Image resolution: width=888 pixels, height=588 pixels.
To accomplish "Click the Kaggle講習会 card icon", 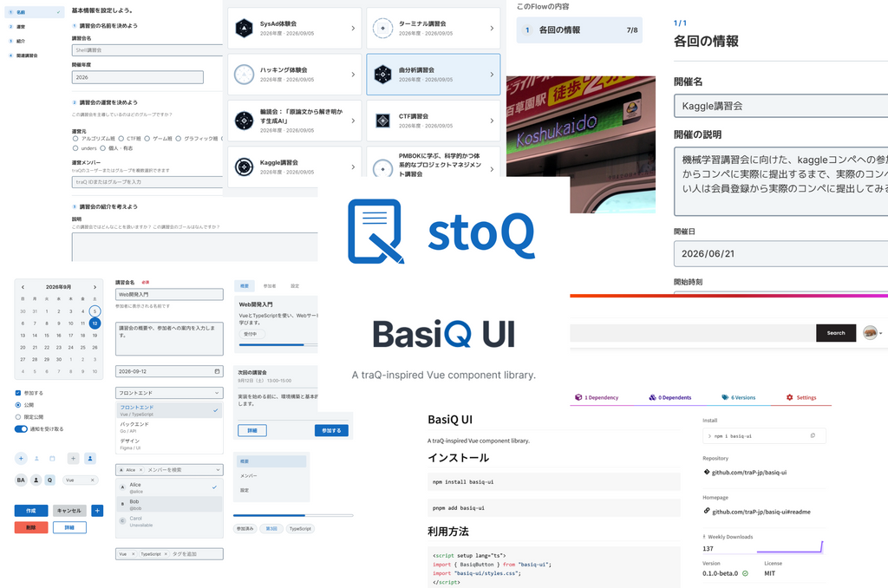I will (x=244, y=167).
